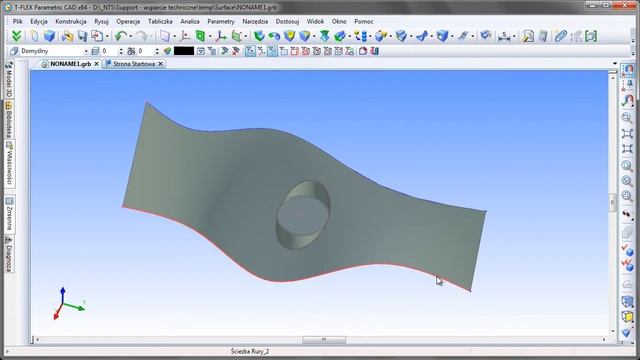
Task: Open dropdown arrow next to copy-document icon
Action: [107, 37]
